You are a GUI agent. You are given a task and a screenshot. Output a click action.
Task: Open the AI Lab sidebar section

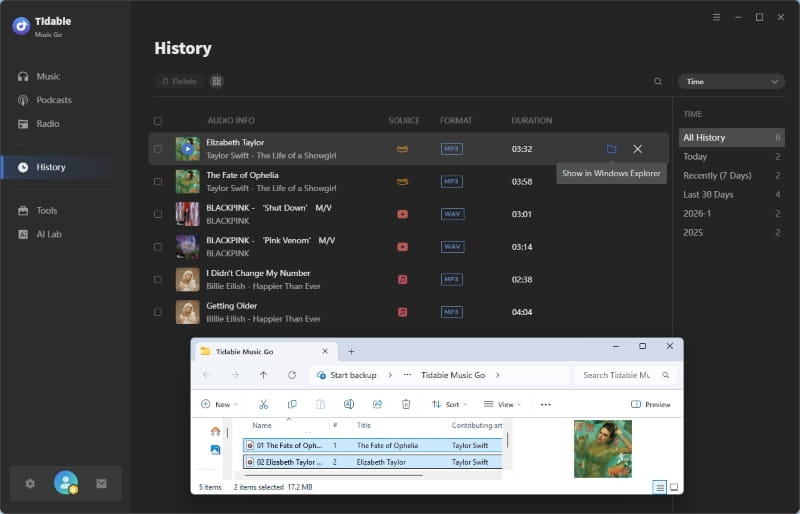49,234
